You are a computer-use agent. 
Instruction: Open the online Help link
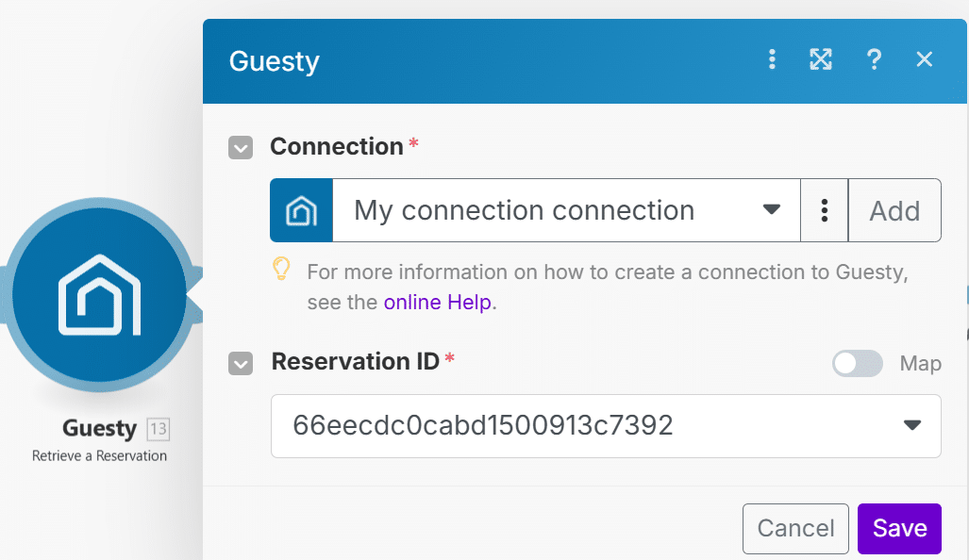pos(439,303)
